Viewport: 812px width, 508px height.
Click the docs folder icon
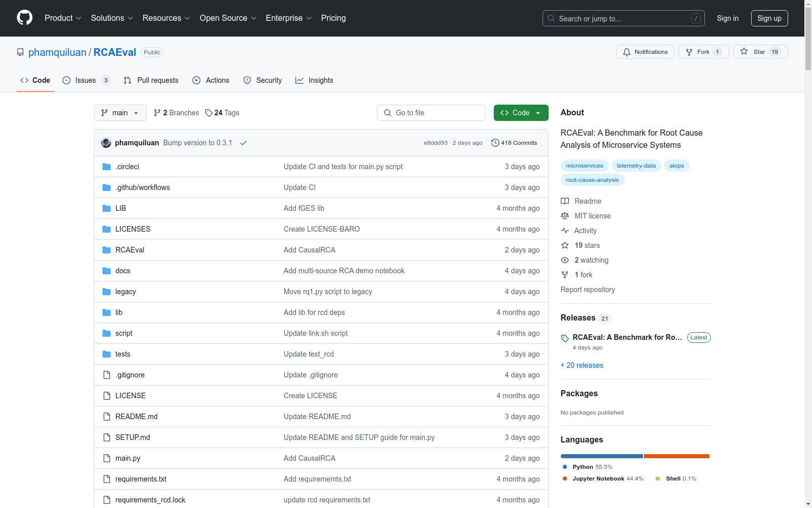[107, 271]
